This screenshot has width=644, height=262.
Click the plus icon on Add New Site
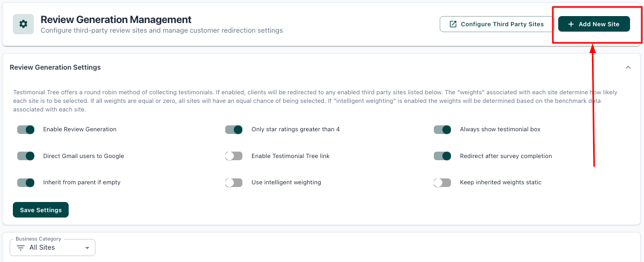(x=571, y=24)
